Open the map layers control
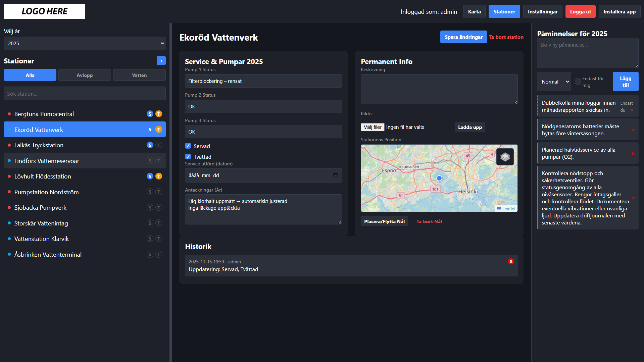 (x=505, y=157)
